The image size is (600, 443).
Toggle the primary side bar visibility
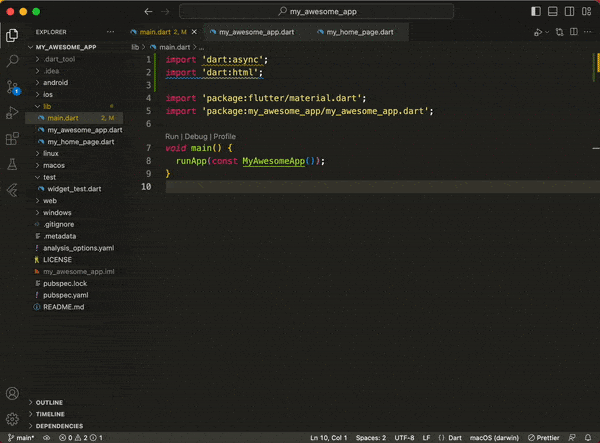536,11
